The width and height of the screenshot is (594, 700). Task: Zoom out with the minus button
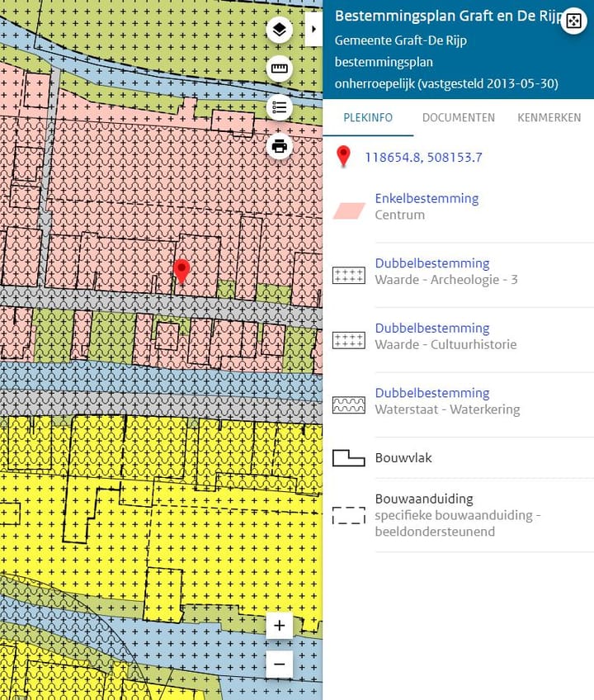(x=280, y=664)
